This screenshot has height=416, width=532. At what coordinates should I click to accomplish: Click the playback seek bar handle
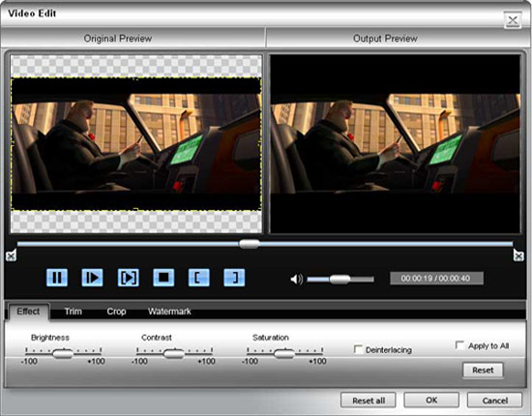point(250,244)
